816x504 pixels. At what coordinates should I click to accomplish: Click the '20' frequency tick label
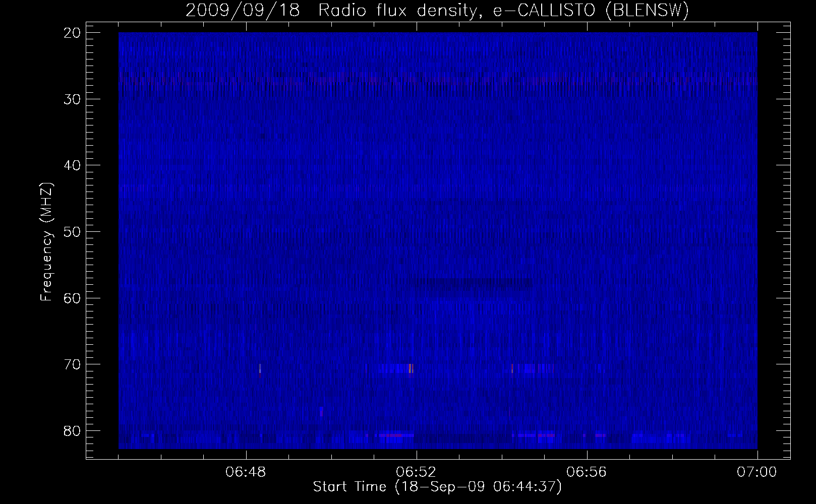pos(72,33)
